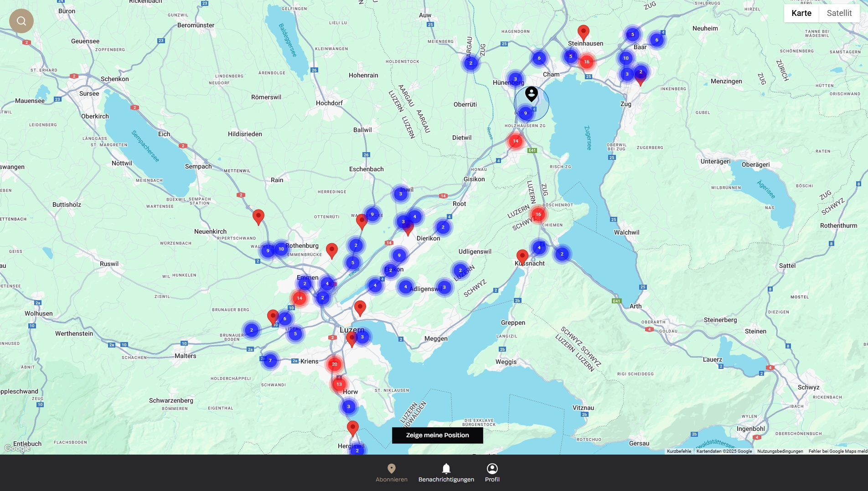Screen dimensions: 868x491
Task: Click the 'Zugersee' lake label
Action: (588, 138)
